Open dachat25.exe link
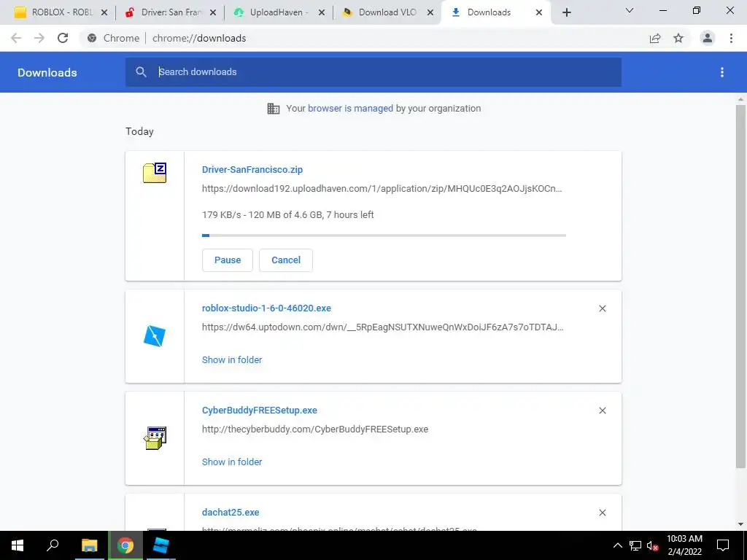The height and width of the screenshot is (560, 747). (x=231, y=513)
